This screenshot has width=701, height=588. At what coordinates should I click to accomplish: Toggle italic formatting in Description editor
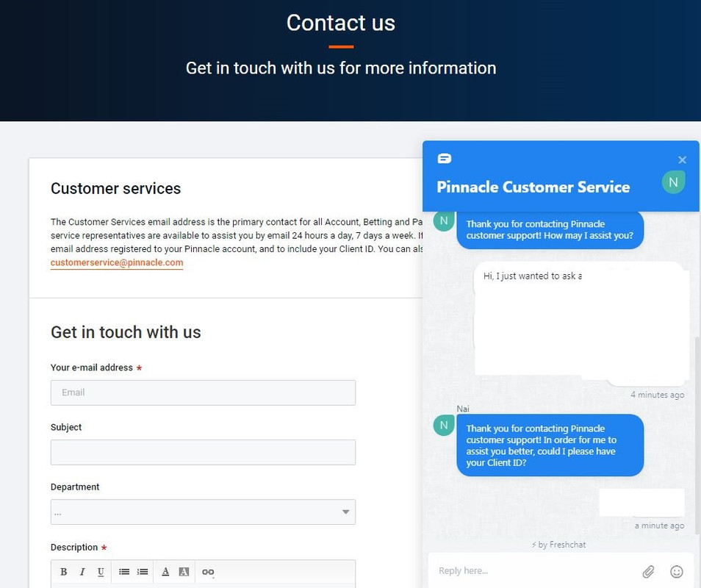tap(82, 572)
